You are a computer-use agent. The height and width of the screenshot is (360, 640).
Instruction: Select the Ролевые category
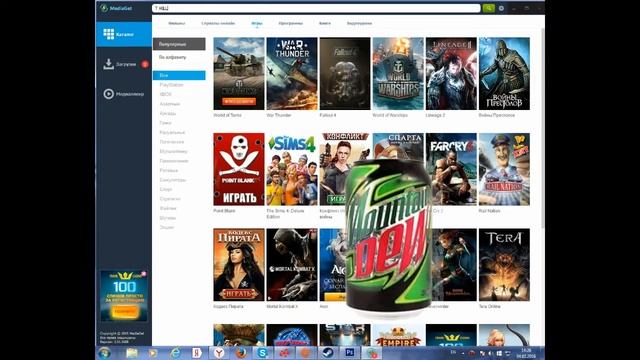click(x=169, y=170)
